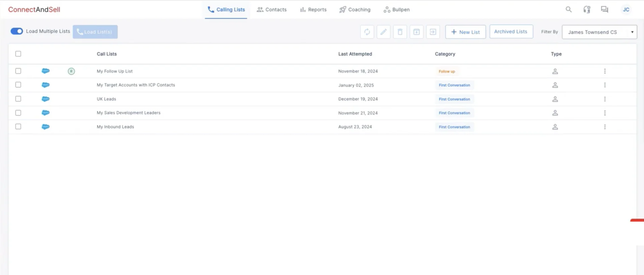Check the select-all header checkbox
Image resolution: width=644 pixels, height=275 pixels.
click(18, 54)
